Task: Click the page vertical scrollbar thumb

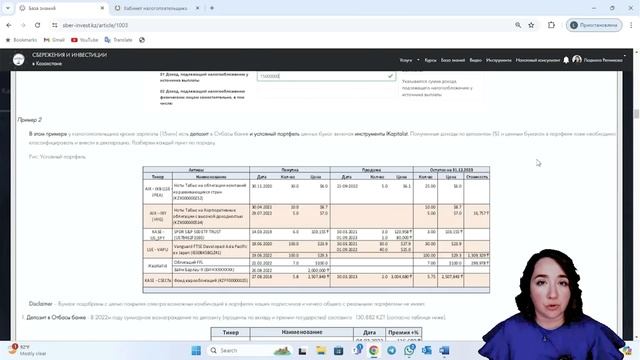Action: click(x=636, y=114)
